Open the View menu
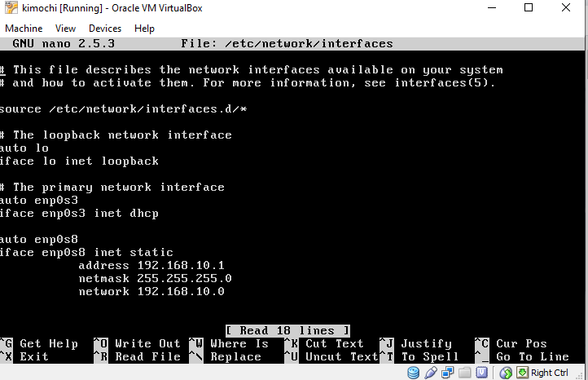The width and height of the screenshot is (588, 380). [x=65, y=29]
